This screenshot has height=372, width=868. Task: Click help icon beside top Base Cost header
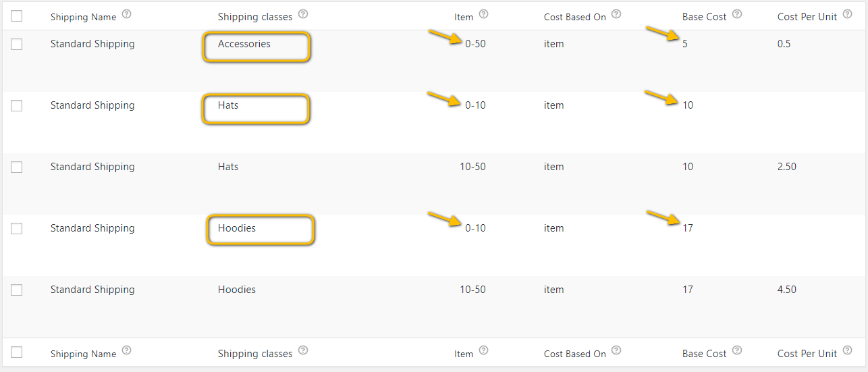point(737,14)
